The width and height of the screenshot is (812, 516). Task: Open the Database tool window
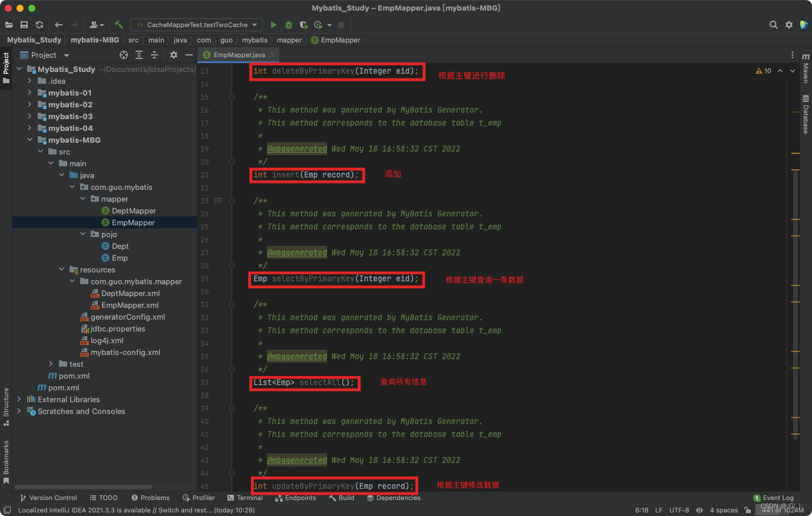(806, 114)
